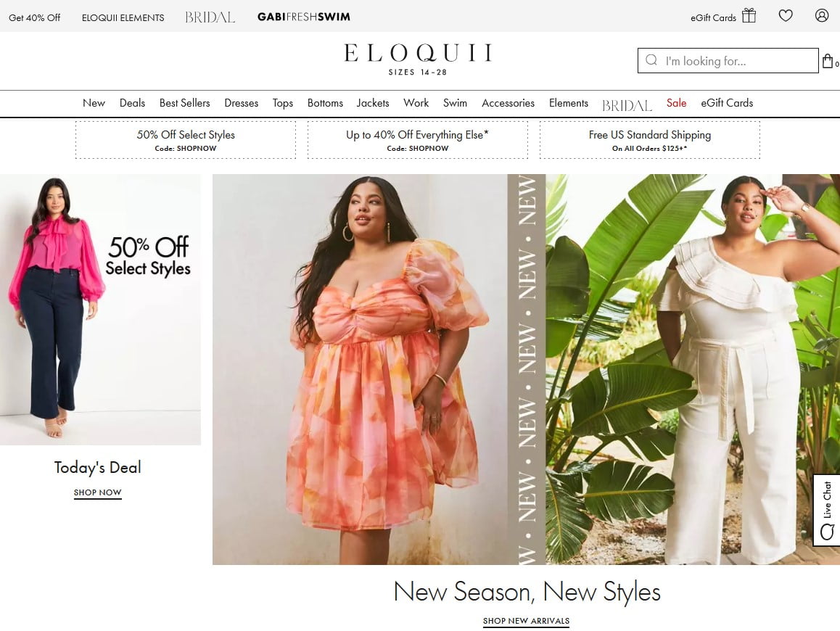The image size is (840, 631).
Task: Click the Today's Deal Shop Now link
Action: [97, 492]
